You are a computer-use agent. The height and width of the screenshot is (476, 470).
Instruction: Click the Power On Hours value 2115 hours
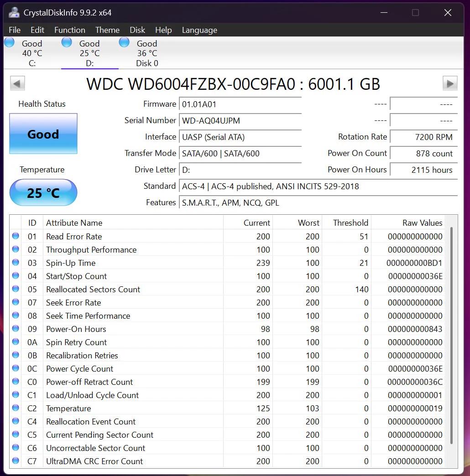point(423,170)
